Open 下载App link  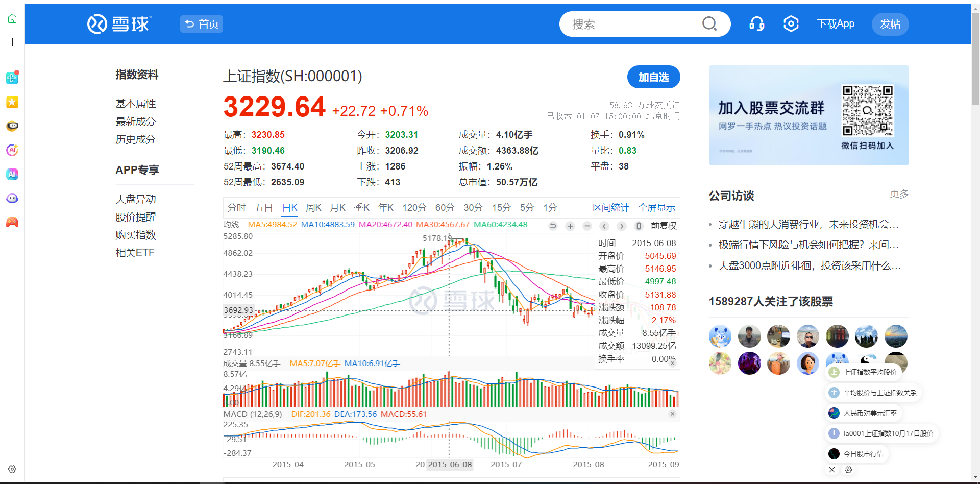click(x=836, y=24)
